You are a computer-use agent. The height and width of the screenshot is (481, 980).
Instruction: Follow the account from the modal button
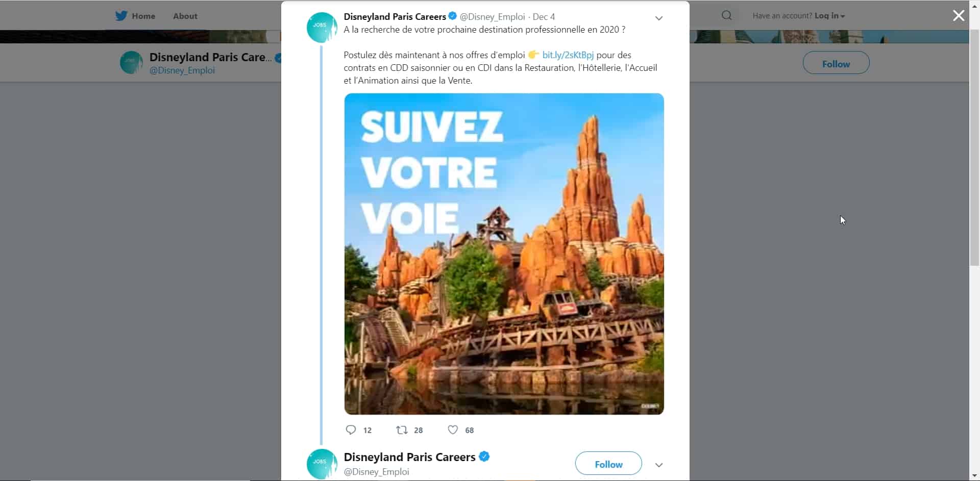[608, 464]
